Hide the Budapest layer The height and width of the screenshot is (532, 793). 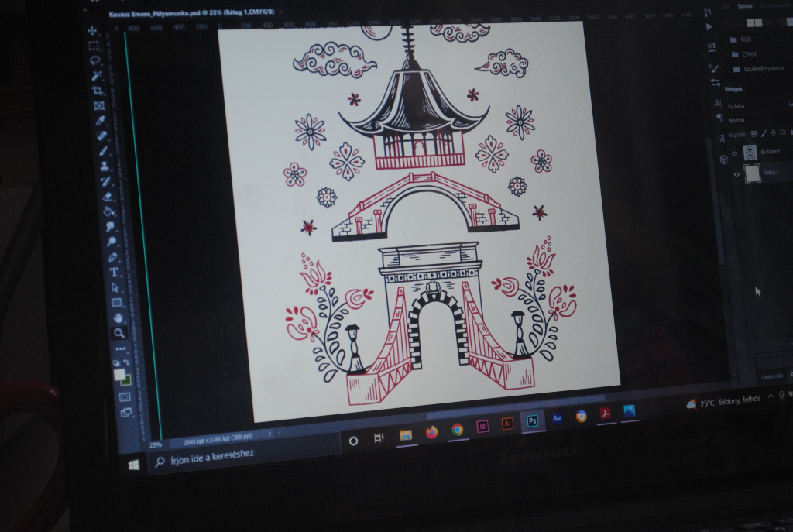point(736,152)
